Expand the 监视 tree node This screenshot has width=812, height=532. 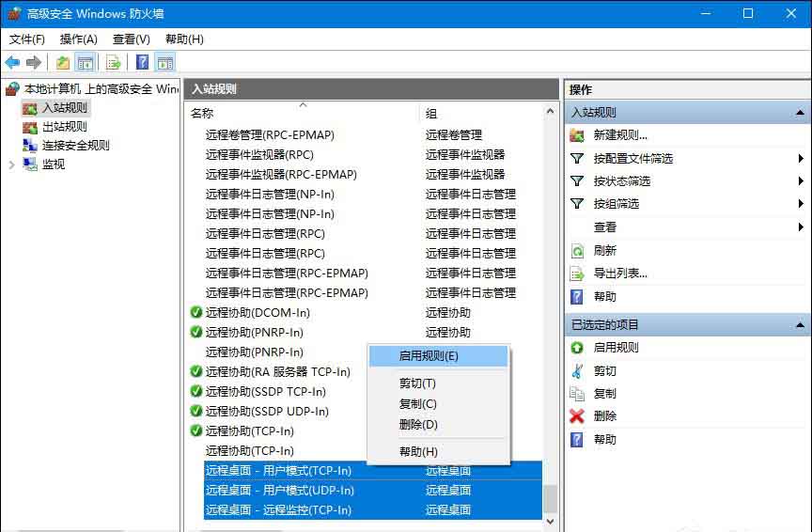pos(11,164)
